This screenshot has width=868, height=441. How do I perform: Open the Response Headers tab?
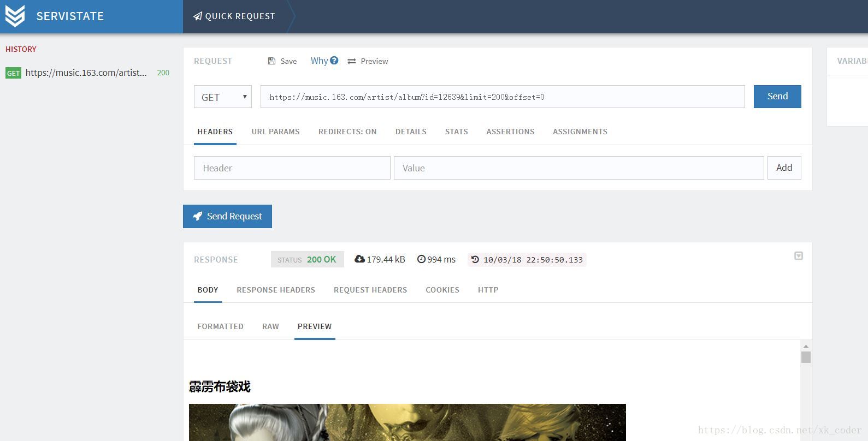click(276, 290)
